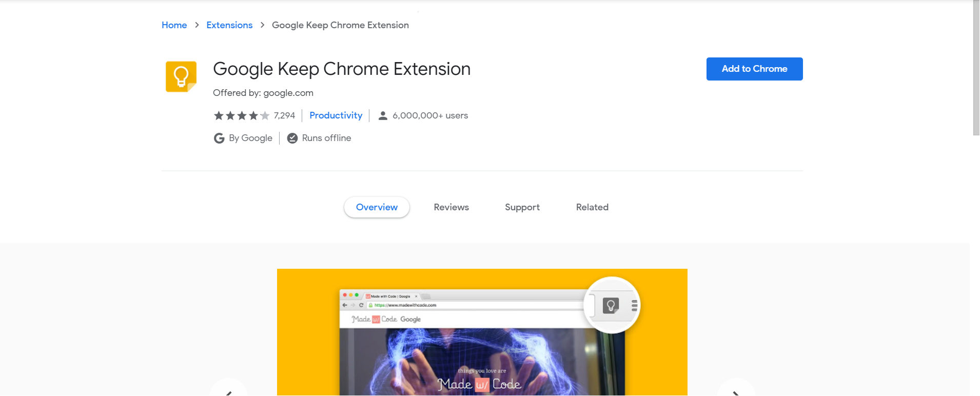Navigate to Extensions breadcrumb link
The image size is (980, 396).
tap(229, 25)
